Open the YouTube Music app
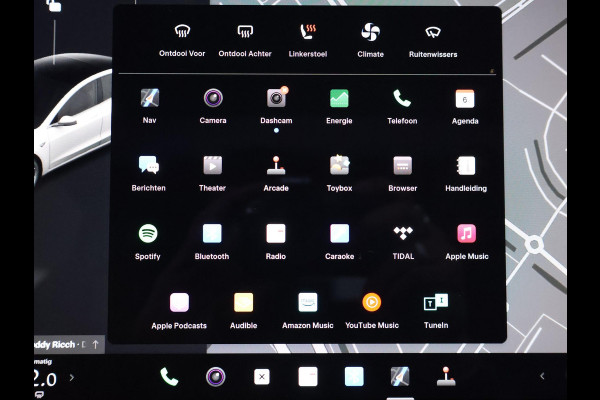 371,302
